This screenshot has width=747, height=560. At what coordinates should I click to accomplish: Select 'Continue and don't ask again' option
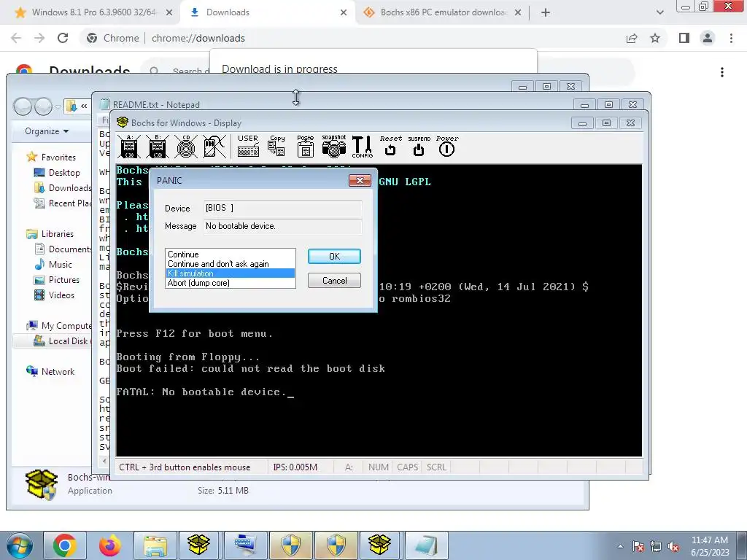(231, 264)
